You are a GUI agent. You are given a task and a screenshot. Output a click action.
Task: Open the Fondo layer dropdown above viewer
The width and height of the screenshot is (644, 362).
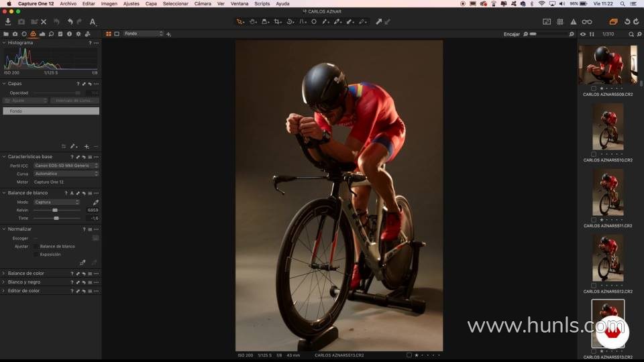click(144, 34)
